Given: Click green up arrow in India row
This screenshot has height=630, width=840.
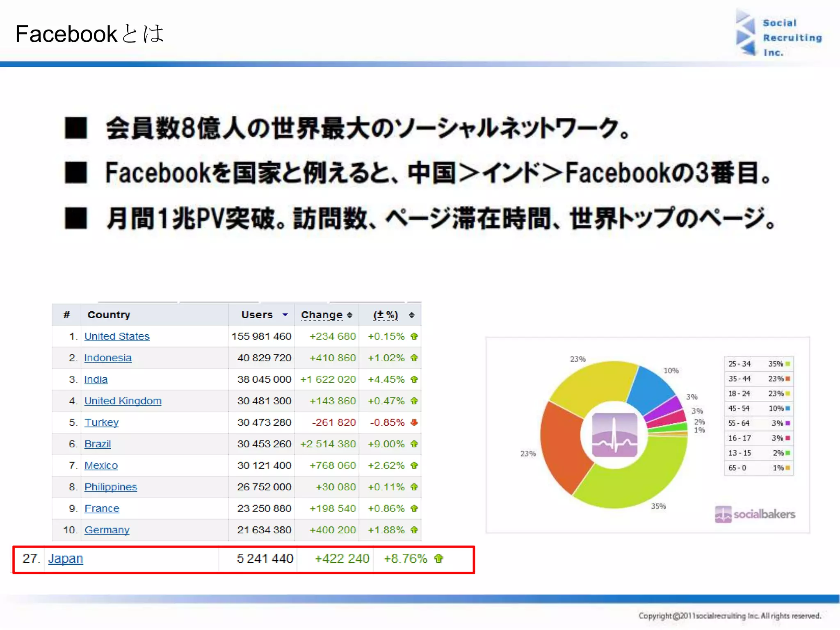Looking at the screenshot, I should 414,379.
